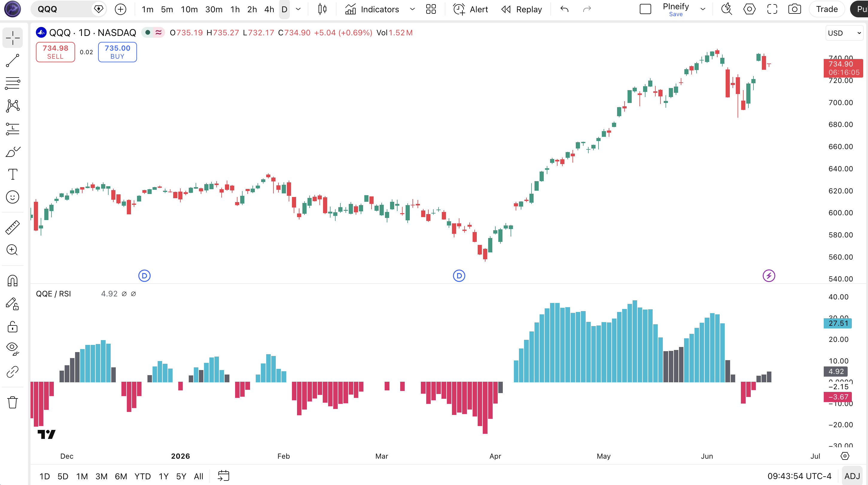868x485 pixels.
Task: Open the go to date calendar icon
Action: [223, 476]
